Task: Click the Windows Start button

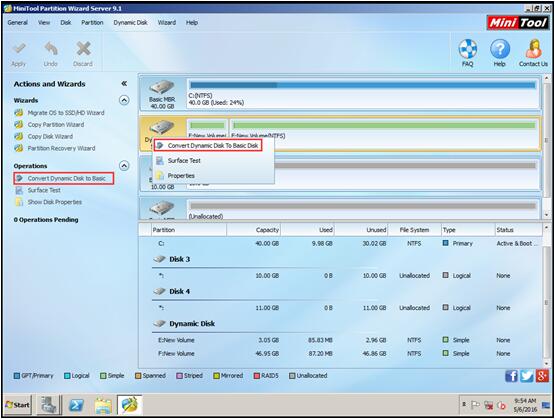Action: tap(18, 405)
